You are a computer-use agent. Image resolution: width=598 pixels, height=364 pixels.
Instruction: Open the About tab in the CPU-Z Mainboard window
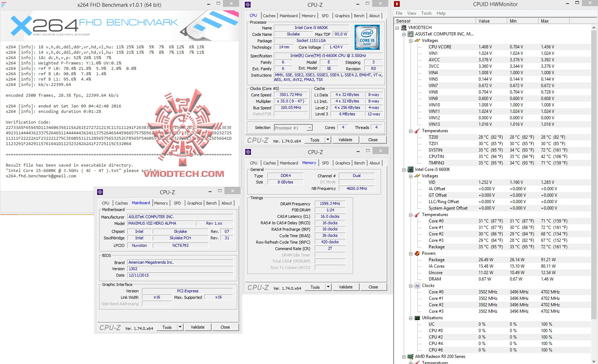coord(227,203)
